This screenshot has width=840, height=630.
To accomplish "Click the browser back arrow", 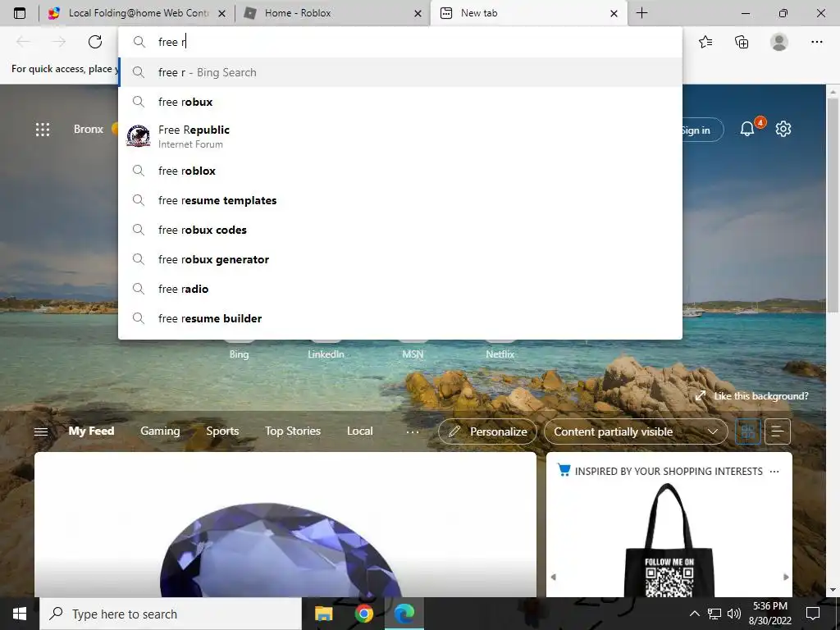I will 23,42.
